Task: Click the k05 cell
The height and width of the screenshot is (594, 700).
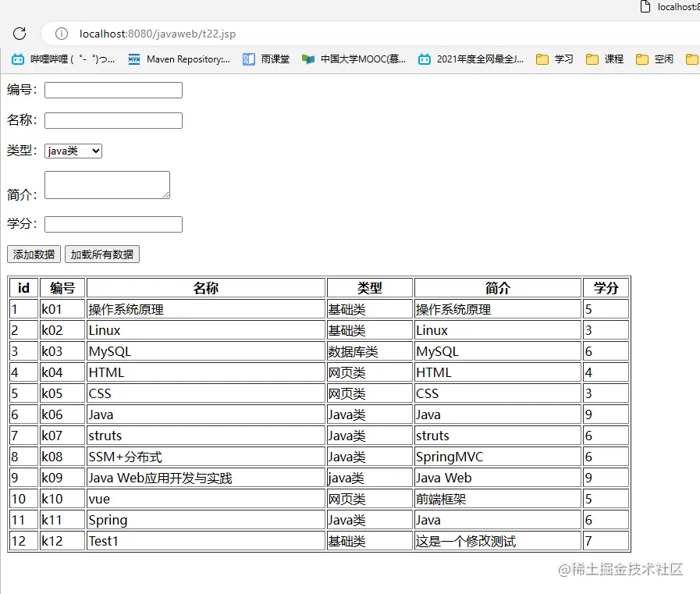Action: coord(62,393)
